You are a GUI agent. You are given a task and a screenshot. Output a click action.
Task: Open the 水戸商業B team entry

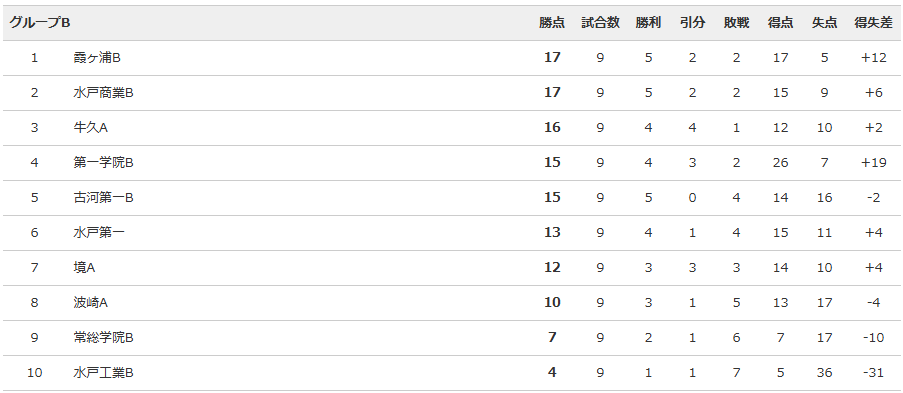[x=104, y=92]
